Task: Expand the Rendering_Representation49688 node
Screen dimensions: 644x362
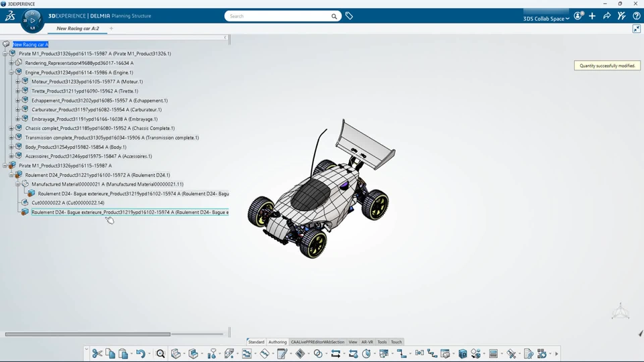Action: click(x=11, y=63)
